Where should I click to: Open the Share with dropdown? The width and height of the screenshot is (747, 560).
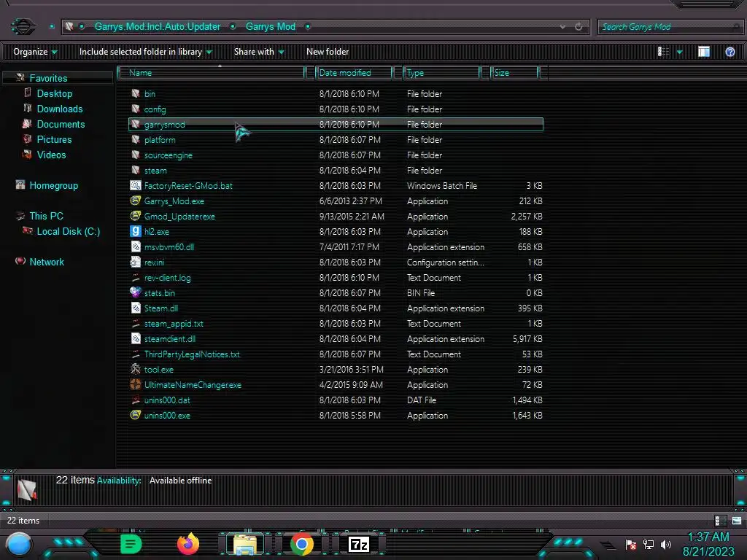pyautogui.click(x=259, y=52)
